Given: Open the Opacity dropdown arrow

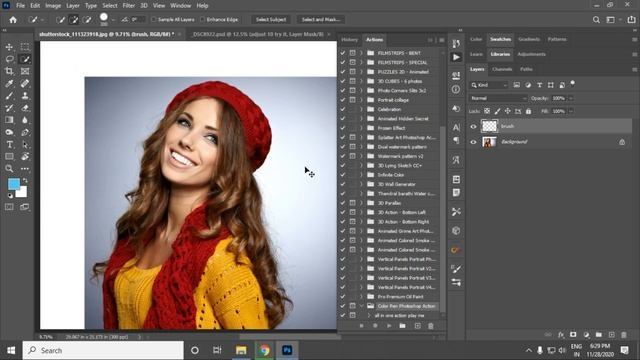Looking at the screenshot, I should (x=571, y=98).
